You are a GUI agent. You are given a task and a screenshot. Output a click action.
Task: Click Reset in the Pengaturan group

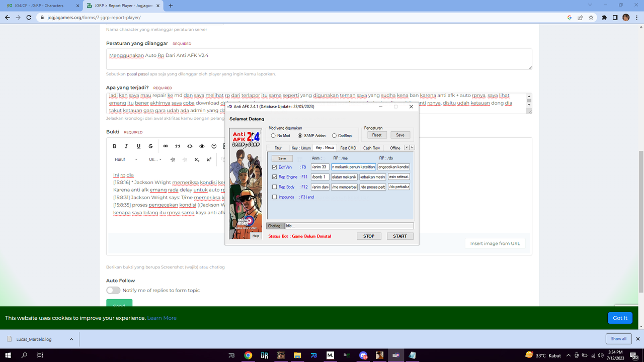(x=377, y=135)
